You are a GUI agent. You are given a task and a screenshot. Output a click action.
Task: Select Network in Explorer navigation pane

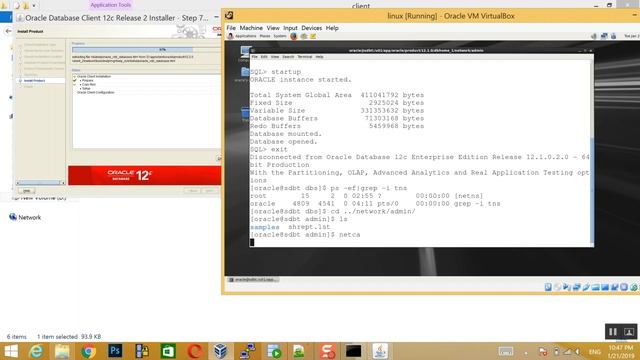30,218
